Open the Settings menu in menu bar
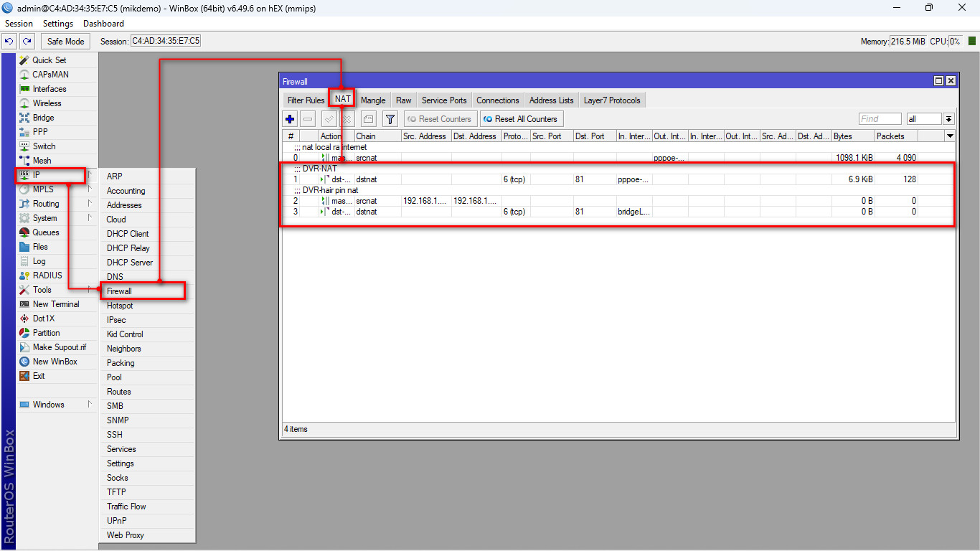This screenshot has width=980, height=551. coord(58,24)
